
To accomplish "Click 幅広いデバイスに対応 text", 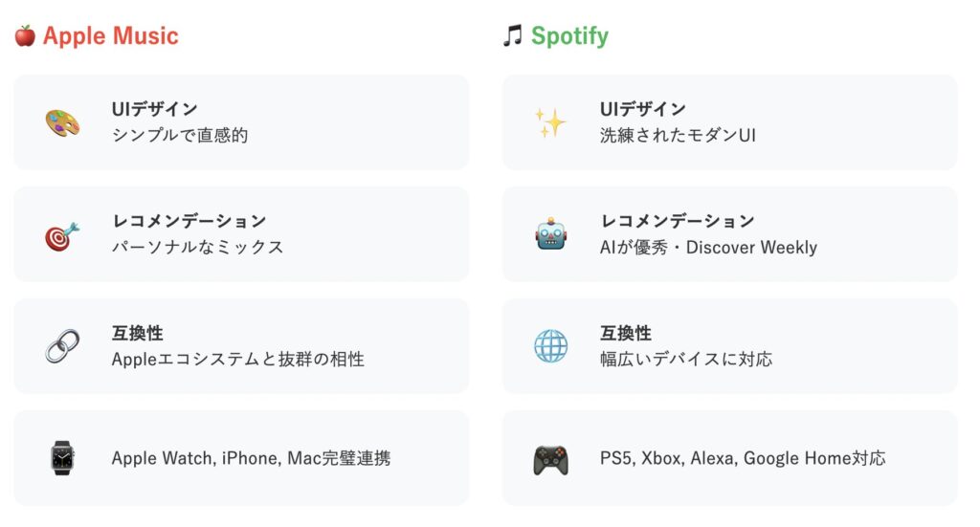I will pyautogui.click(x=686, y=359).
